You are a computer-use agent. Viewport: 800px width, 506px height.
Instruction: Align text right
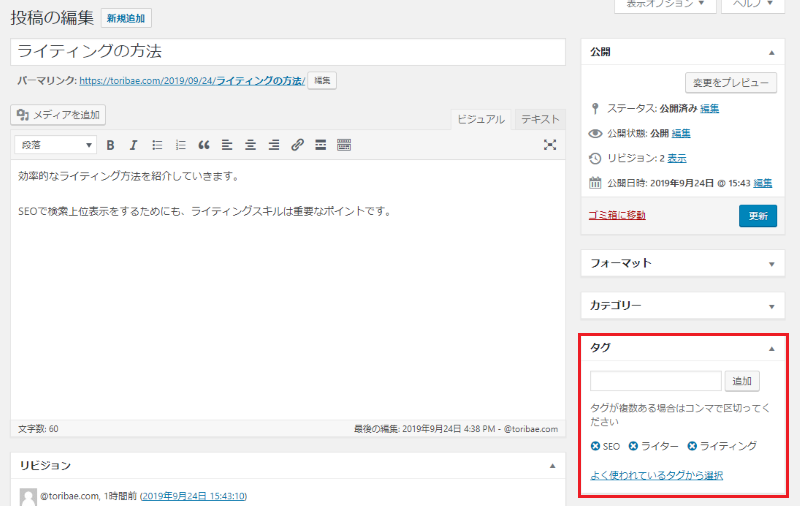(x=274, y=145)
